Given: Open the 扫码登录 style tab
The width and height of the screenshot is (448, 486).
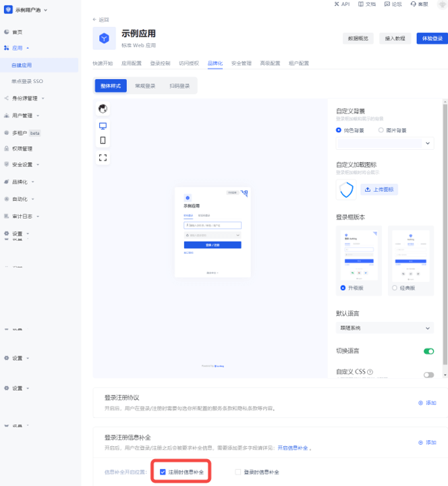Looking at the screenshot, I should point(179,86).
